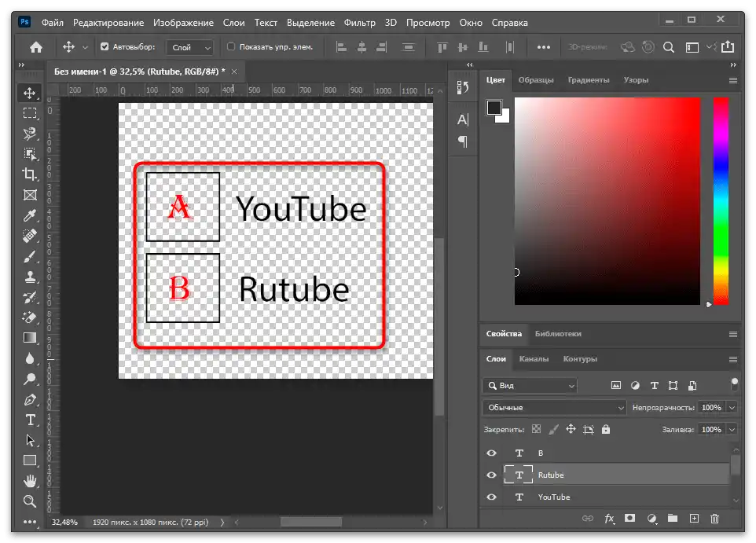This screenshot has height=543, width=756.
Task: Open the Layers panel flyout menu
Action: (733, 359)
